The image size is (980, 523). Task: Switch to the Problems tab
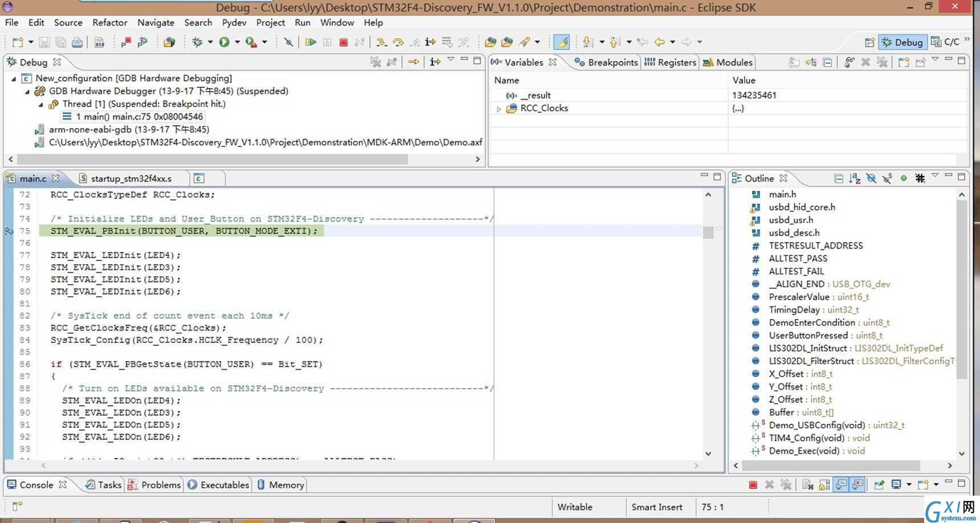(x=154, y=485)
